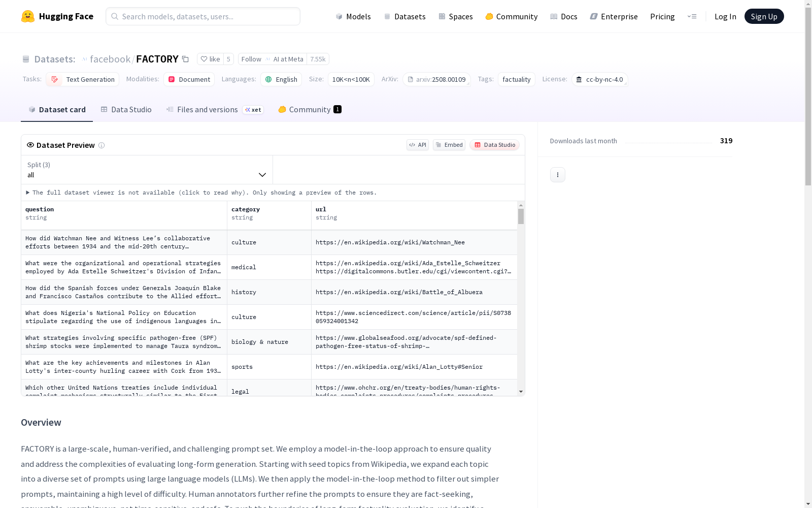Click the Embed button in Dataset Preview

coord(449,145)
